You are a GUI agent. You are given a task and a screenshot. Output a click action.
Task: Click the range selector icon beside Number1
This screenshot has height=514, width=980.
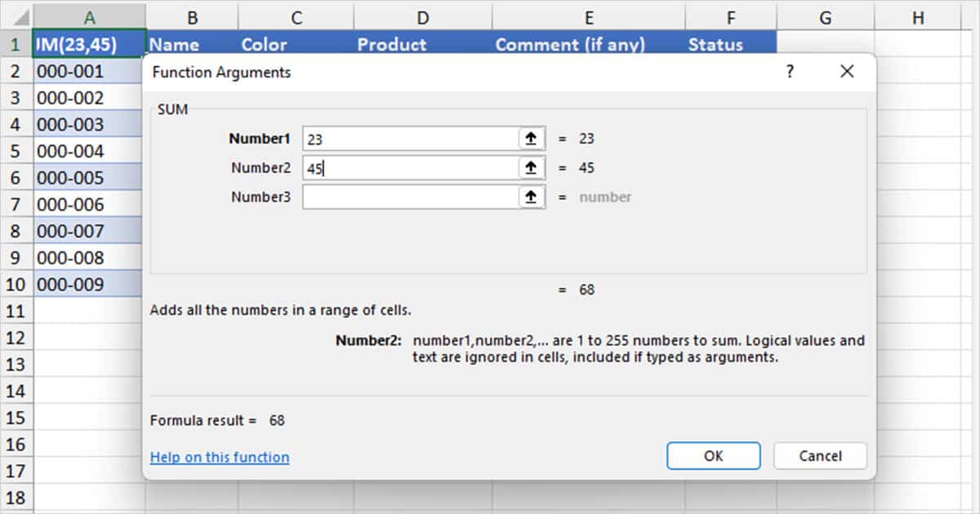click(531, 138)
